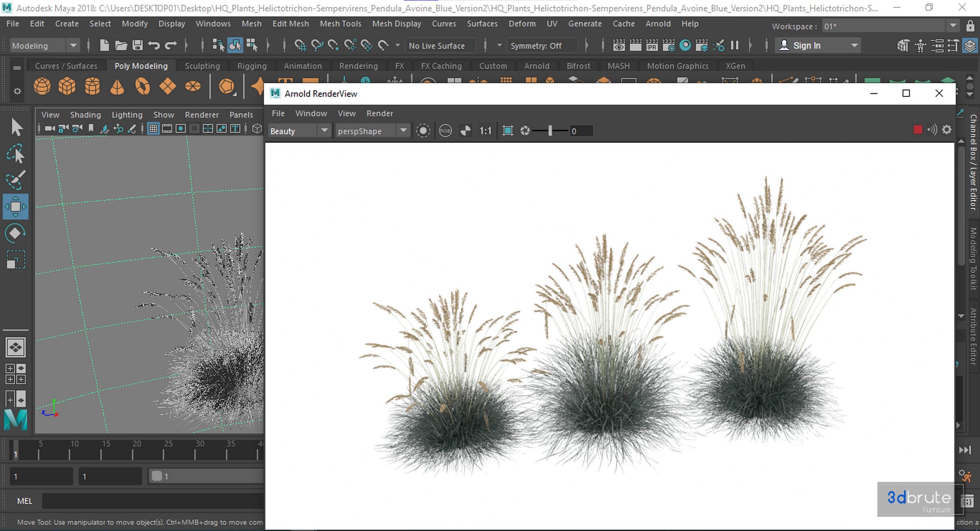Image resolution: width=980 pixels, height=531 pixels.
Task: Toggle the 1:1 zoom button
Action: (485, 131)
